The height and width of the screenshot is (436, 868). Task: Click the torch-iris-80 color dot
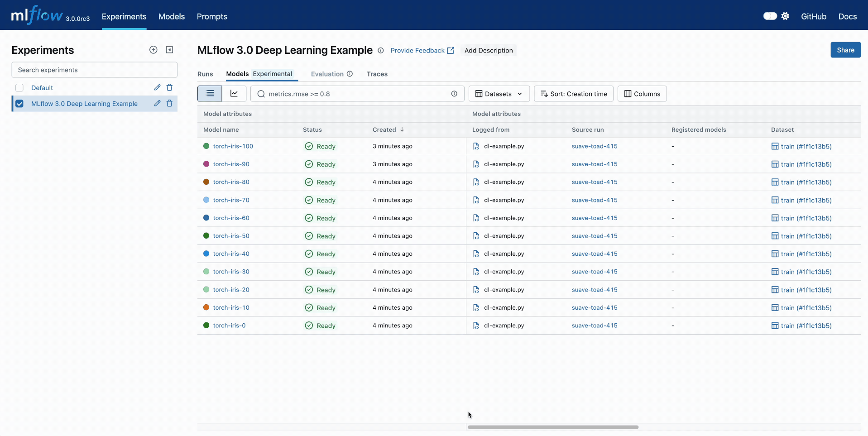pyautogui.click(x=206, y=182)
